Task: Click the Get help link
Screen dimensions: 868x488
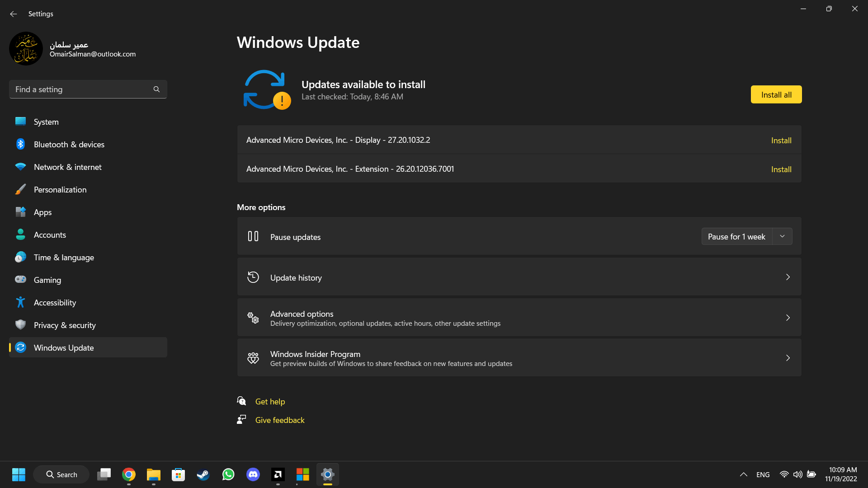Action: click(270, 402)
